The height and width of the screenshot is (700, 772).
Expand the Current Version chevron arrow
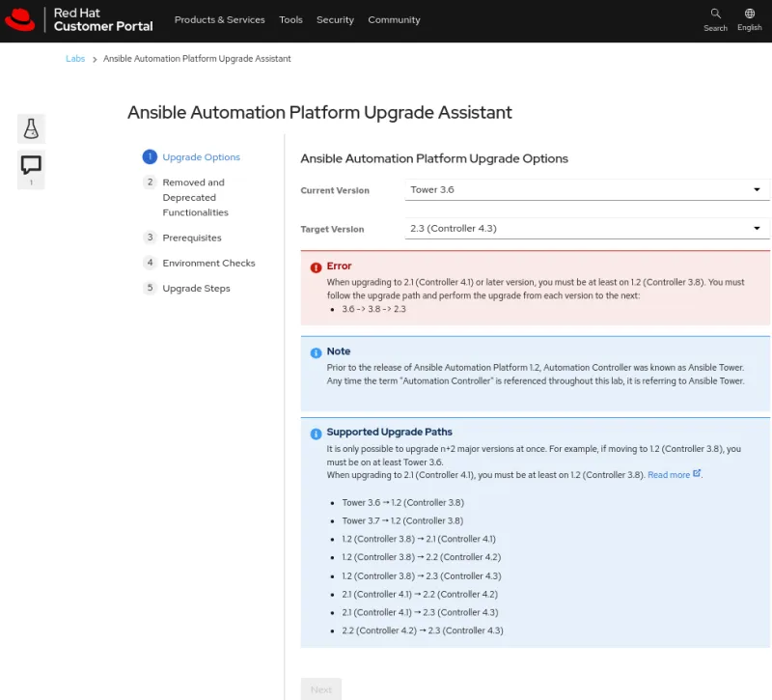coord(758,189)
